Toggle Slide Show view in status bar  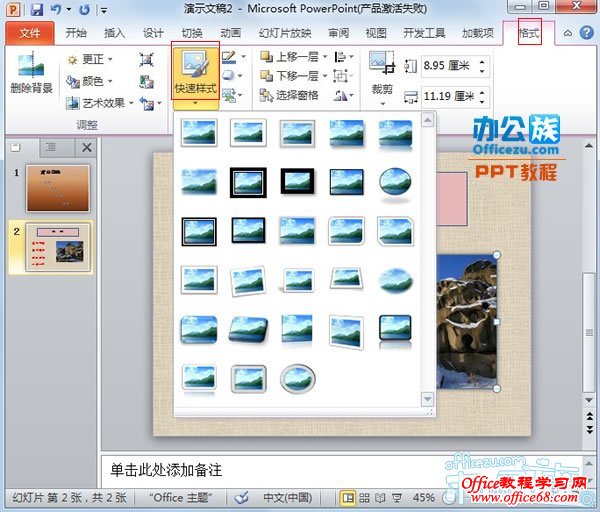[395, 497]
